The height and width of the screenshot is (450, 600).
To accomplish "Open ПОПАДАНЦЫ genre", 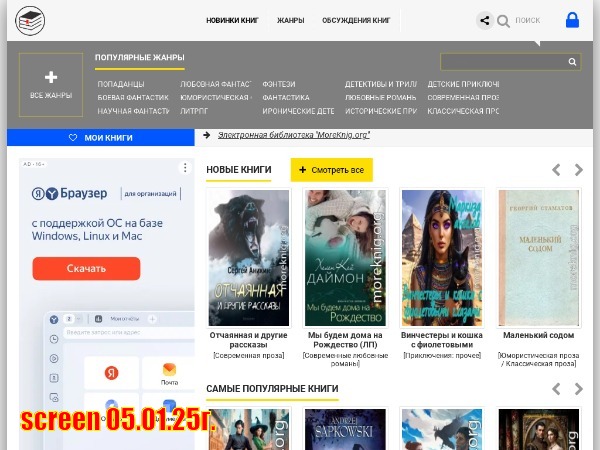I will (121, 84).
